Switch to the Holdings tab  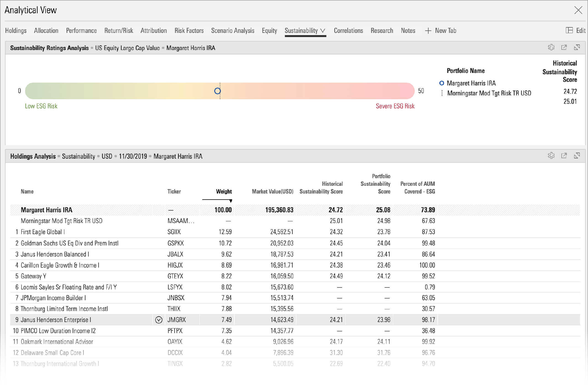pyautogui.click(x=16, y=31)
